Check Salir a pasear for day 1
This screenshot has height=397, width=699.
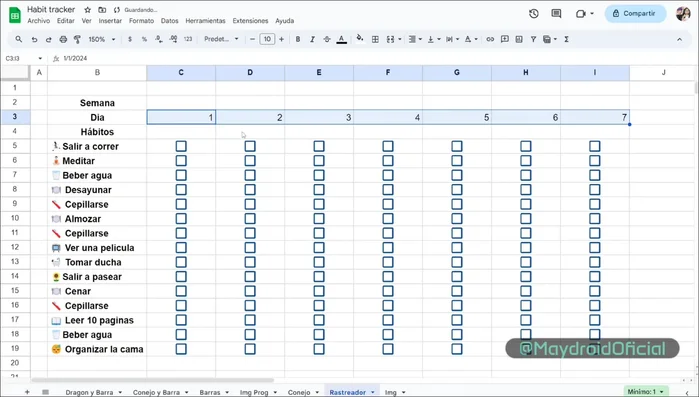tap(181, 277)
